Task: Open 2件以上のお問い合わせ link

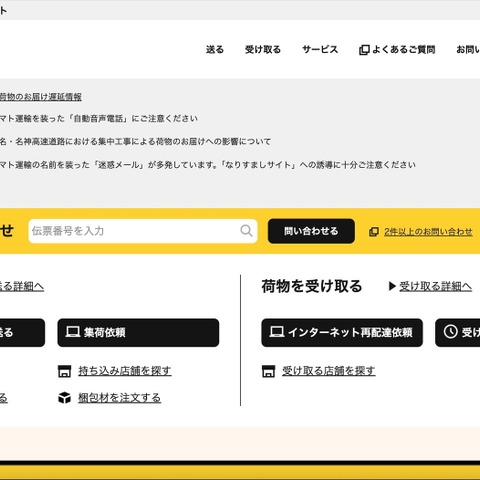Action: [x=428, y=232]
